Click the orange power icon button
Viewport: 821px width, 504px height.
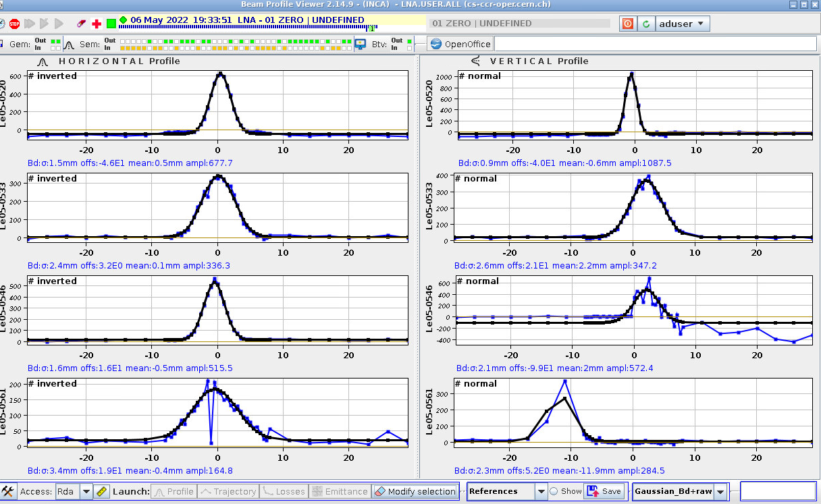[x=628, y=24]
